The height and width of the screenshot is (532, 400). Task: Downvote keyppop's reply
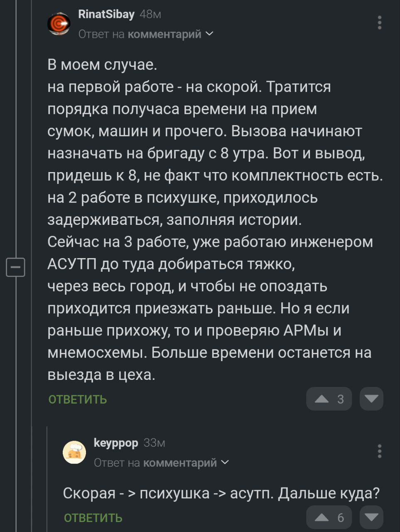click(371, 517)
